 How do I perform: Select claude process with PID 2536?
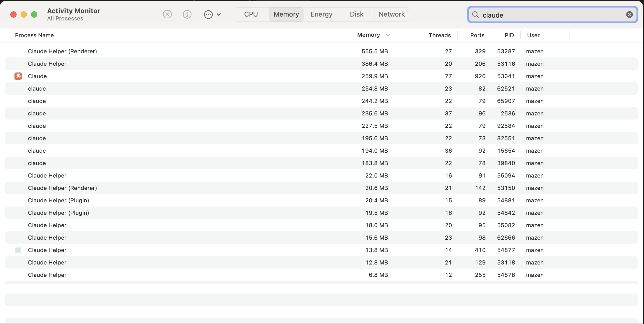[321, 113]
